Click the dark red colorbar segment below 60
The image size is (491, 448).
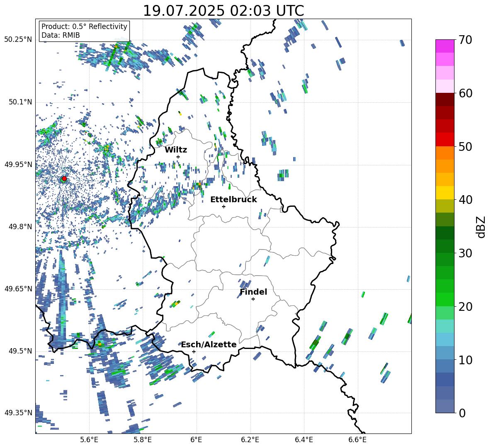pos(445,99)
